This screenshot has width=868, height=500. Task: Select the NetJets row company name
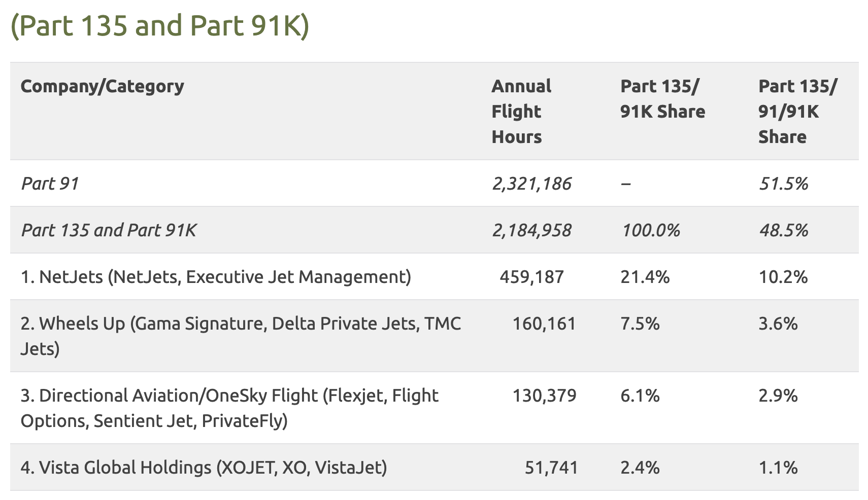pos(216,277)
